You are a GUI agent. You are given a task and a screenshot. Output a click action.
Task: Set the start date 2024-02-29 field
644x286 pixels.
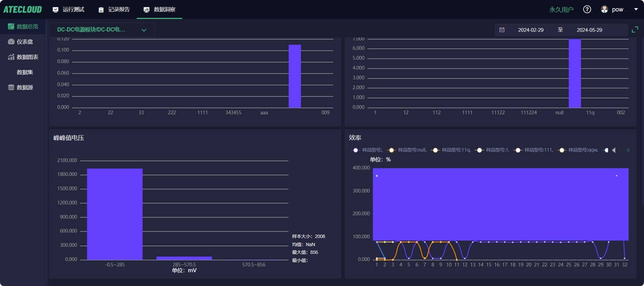coord(531,30)
